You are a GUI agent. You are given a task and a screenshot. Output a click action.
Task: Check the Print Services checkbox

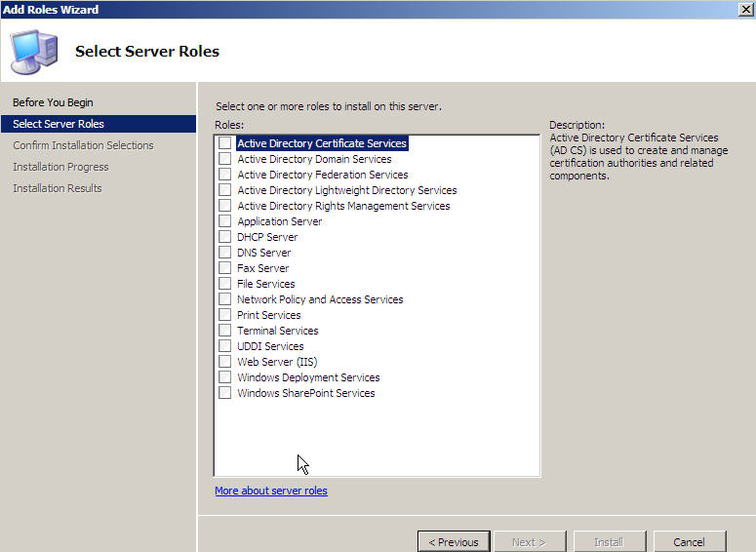pyautogui.click(x=224, y=315)
